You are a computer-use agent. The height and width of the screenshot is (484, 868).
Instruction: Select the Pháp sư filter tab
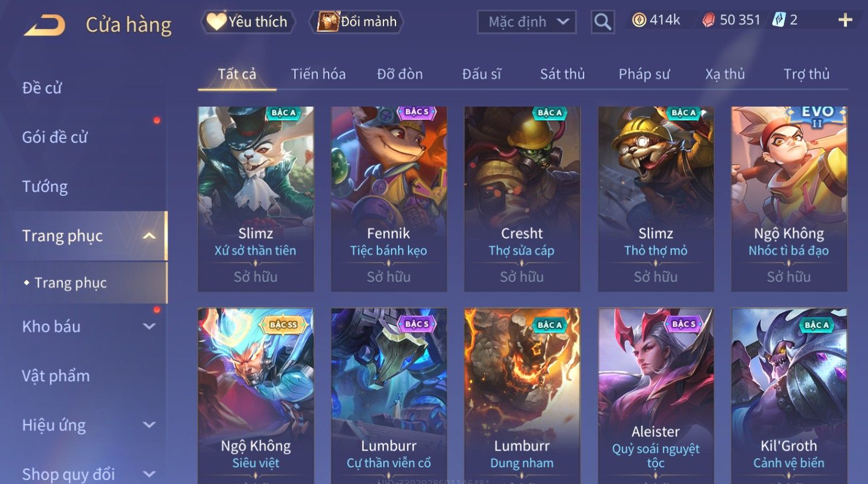click(x=644, y=74)
